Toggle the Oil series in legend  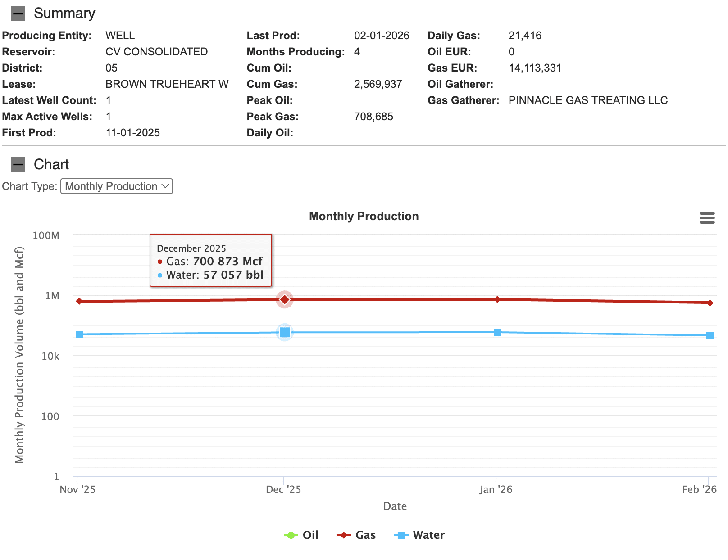tap(301, 535)
